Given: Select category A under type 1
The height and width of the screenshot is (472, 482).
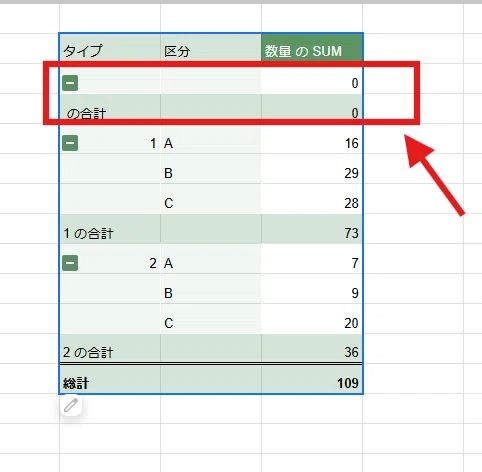Looking at the screenshot, I should point(211,139).
